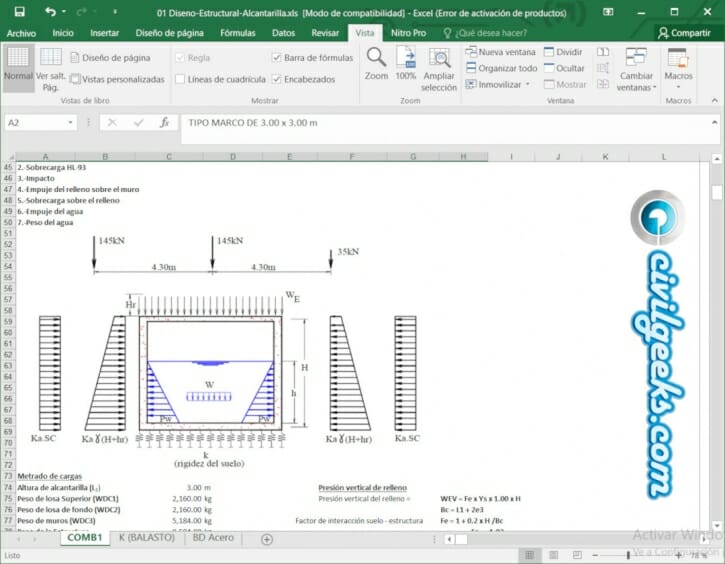This screenshot has width=725, height=564.
Task: Click scroll down arrow of vertical scrollbar
Action: (x=716, y=525)
